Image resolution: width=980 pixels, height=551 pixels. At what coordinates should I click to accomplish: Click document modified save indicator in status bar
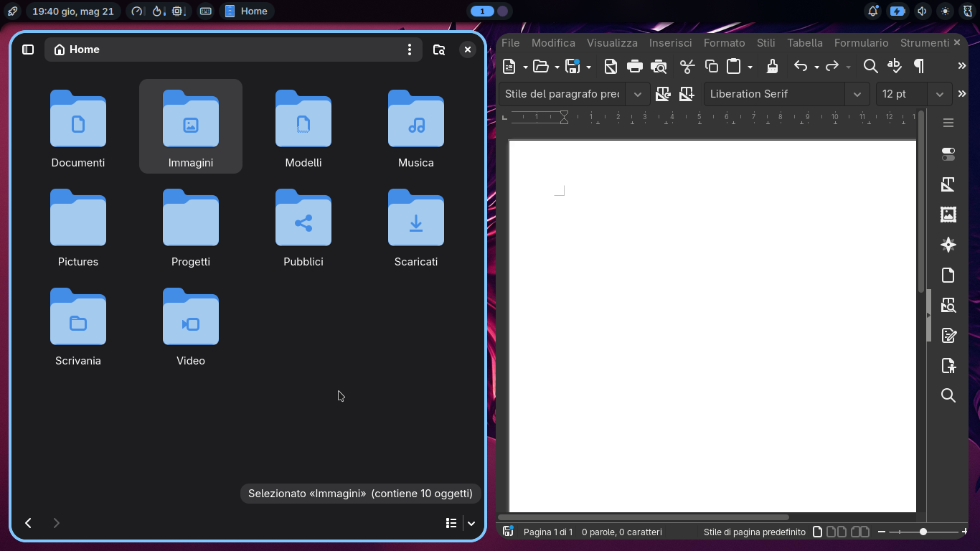(508, 532)
